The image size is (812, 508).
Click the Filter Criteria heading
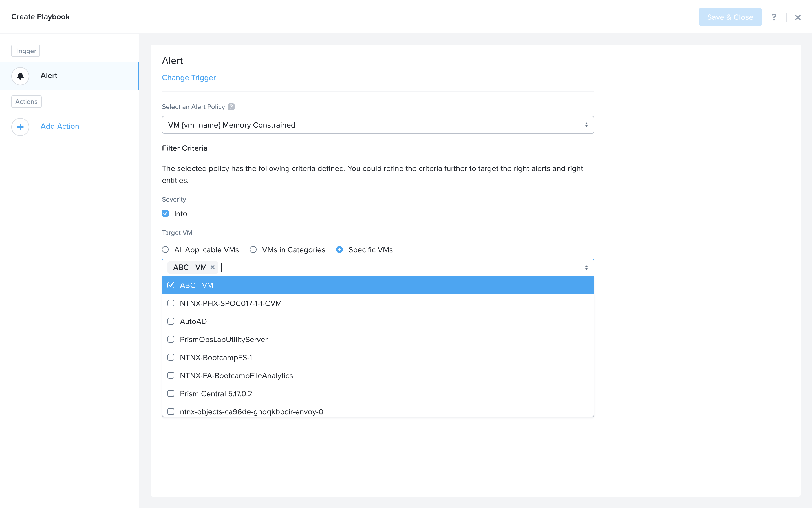185,148
